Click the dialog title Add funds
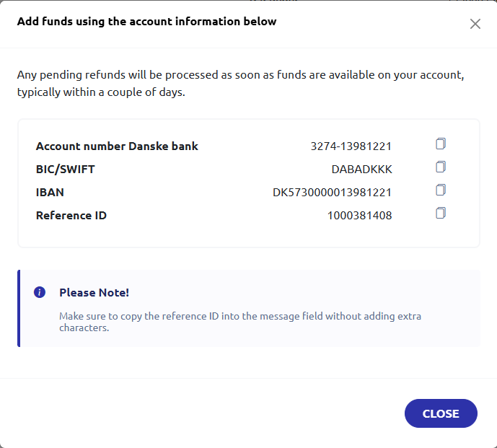Viewport: 497px width, 448px height. tap(146, 22)
